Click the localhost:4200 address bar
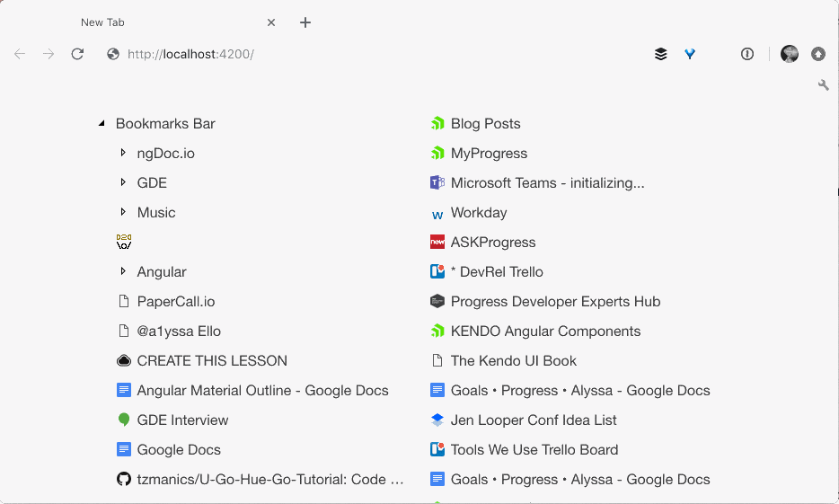 pos(190,54)
